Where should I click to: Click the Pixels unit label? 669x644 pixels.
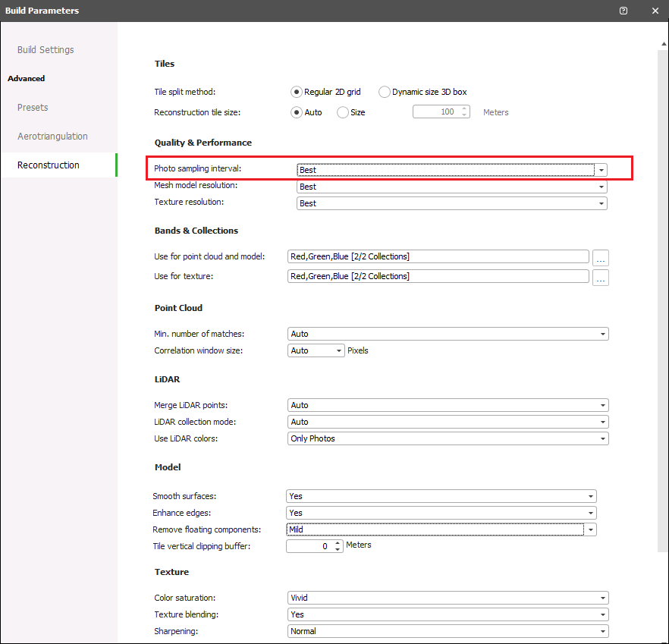tap(357, 350)
